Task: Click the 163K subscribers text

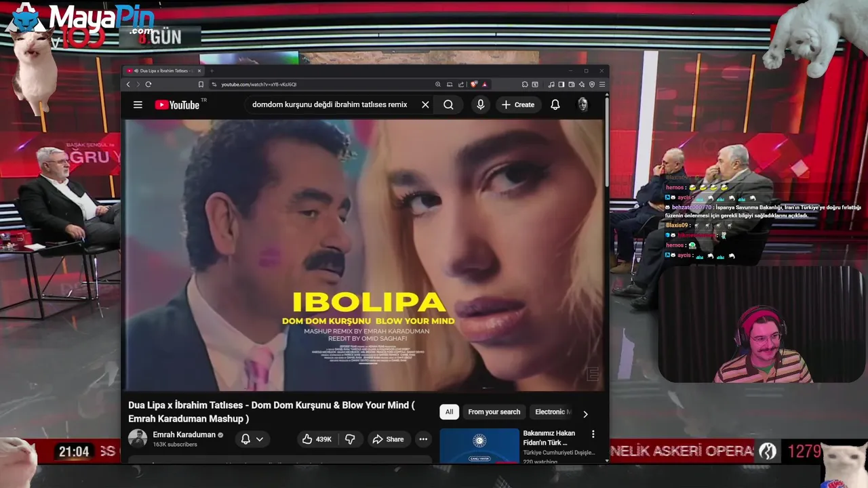Action: 175,445
